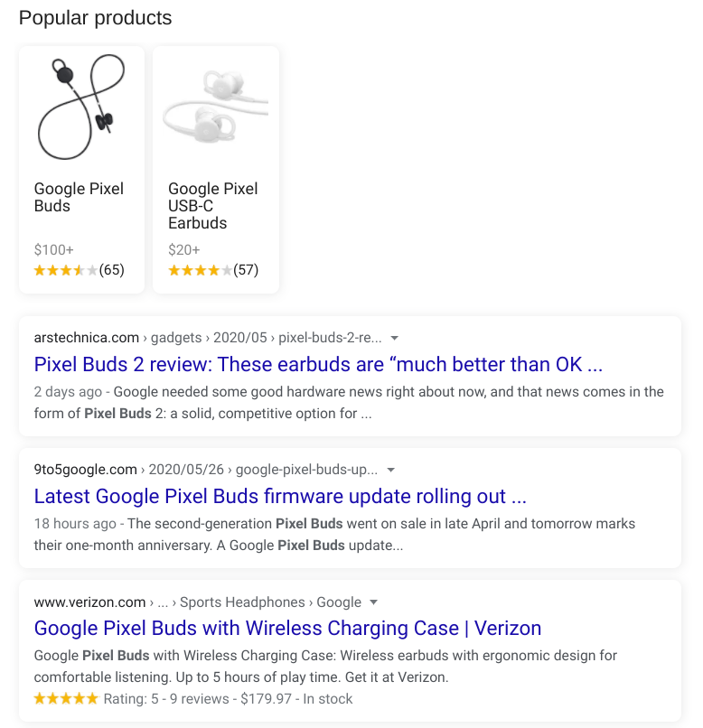Click the Verizon five-star rating icons

click(x=66, y=699)
